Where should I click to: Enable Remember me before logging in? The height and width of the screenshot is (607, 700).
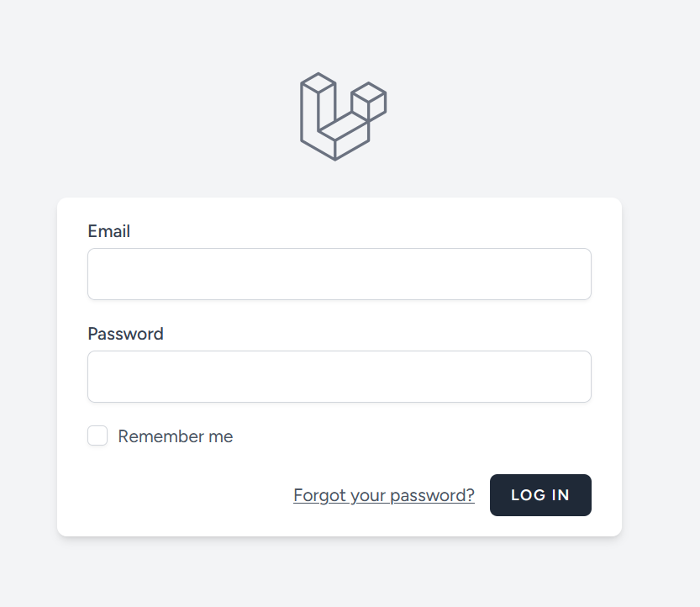point(97,435)
